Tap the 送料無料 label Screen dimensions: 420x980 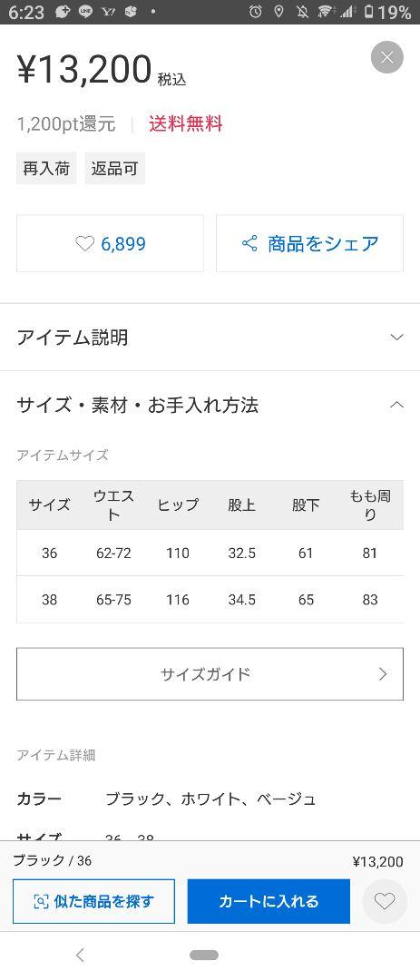[x=186, y=123]
